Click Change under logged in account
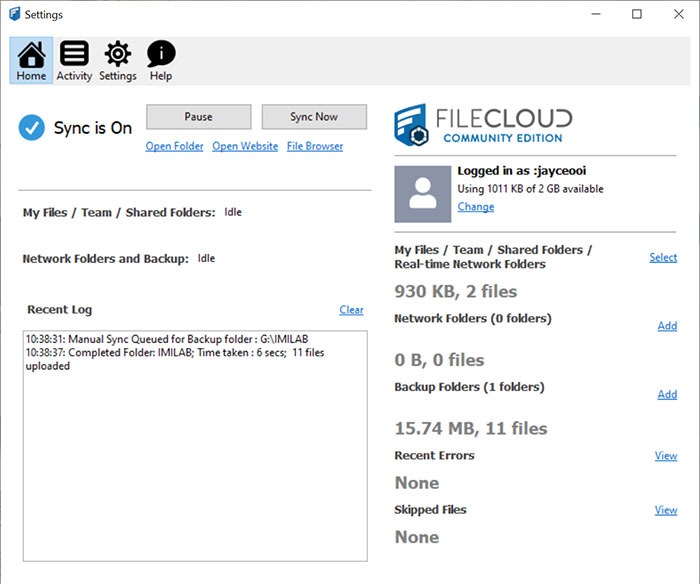Image resolution: width=700 pixels, height=584 pixels. coord(476,207)
